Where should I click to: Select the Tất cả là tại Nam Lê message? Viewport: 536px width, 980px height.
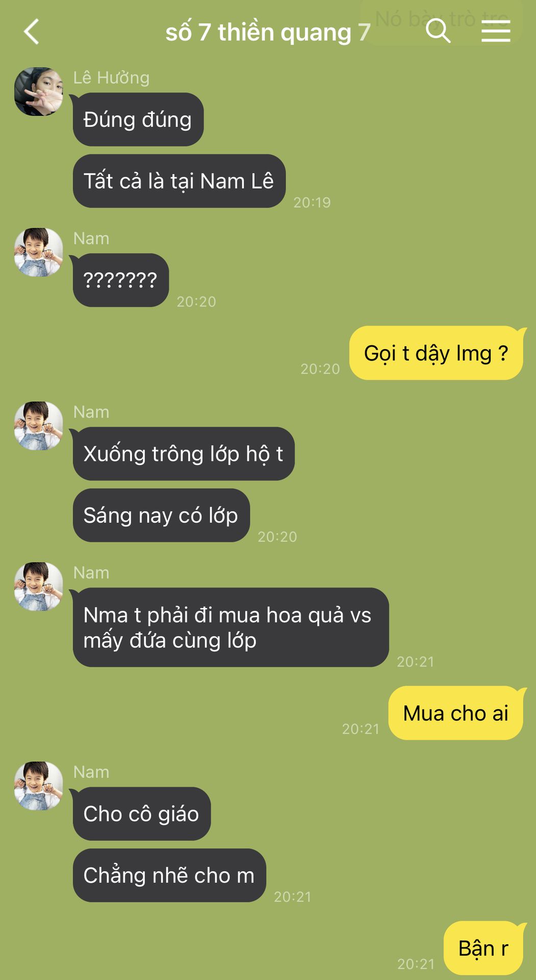pyautogui.click(x=179, y=181)
